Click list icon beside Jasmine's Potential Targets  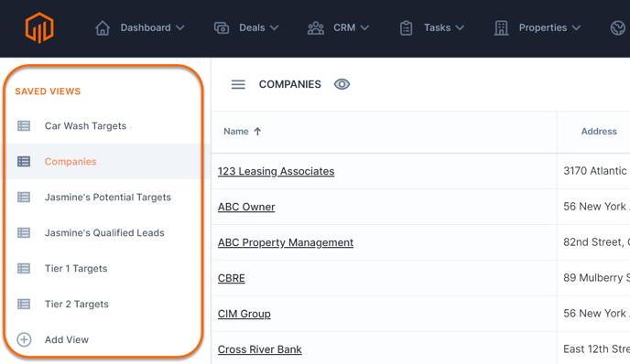pyautogui.click(x=24, y=197)
